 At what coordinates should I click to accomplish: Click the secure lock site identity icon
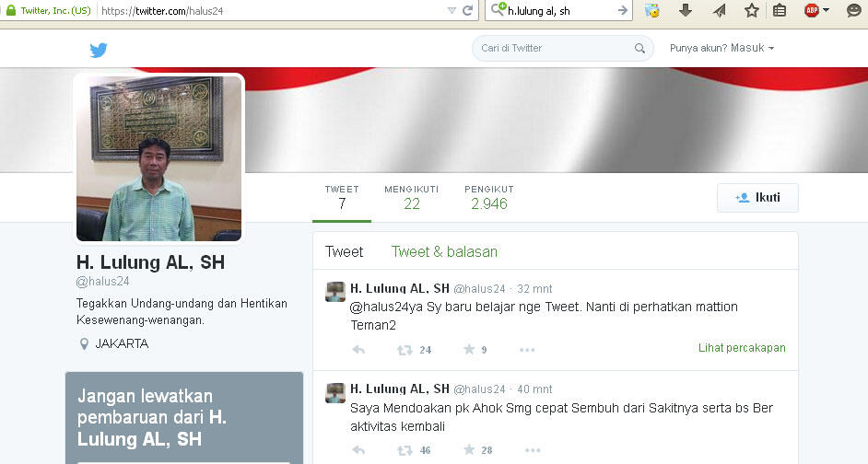tap(10, 10)
